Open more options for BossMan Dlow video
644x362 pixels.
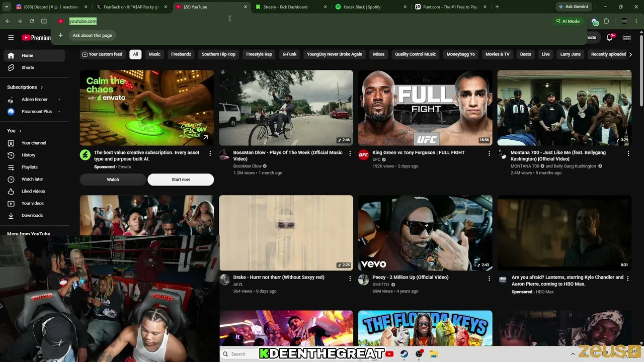tap(350, 153)
